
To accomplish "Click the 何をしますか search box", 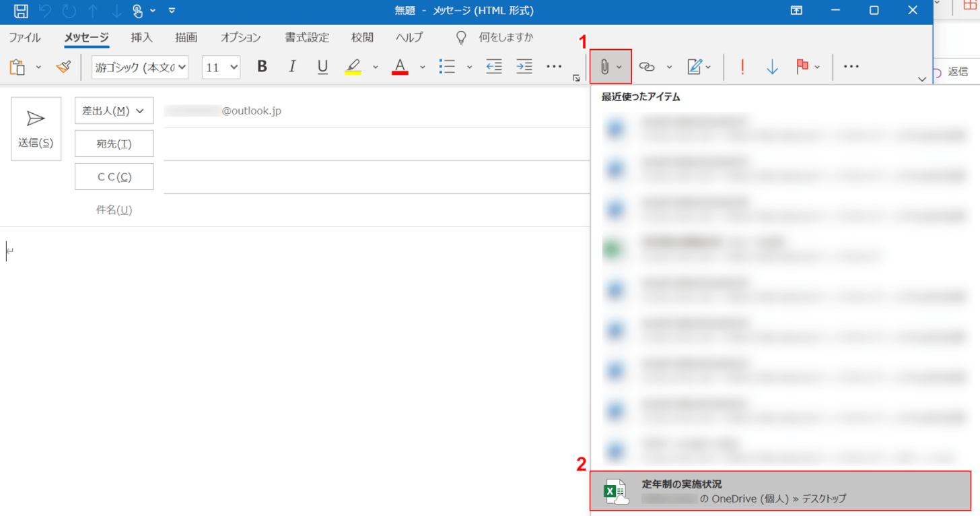I will coord(505,37).
